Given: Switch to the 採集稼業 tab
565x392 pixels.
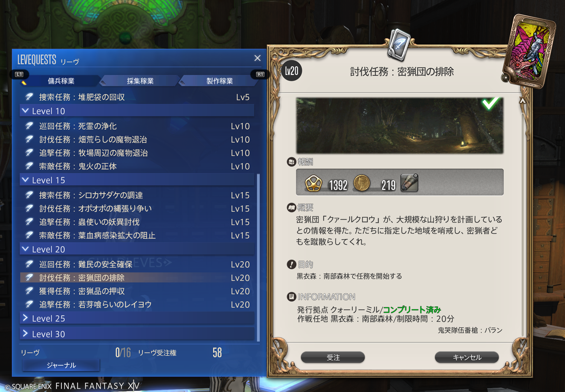Looking at the screenshot, I should click(140, 81).
